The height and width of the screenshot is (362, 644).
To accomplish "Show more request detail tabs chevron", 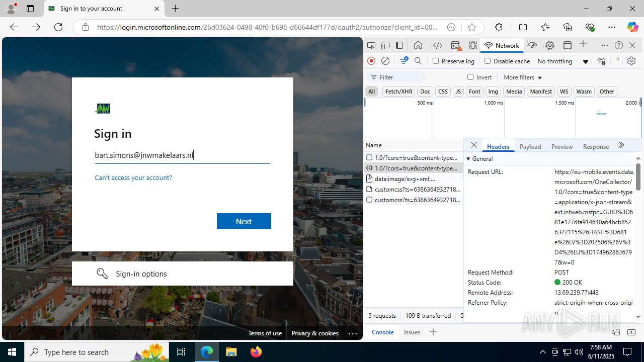I will [621, 145].
